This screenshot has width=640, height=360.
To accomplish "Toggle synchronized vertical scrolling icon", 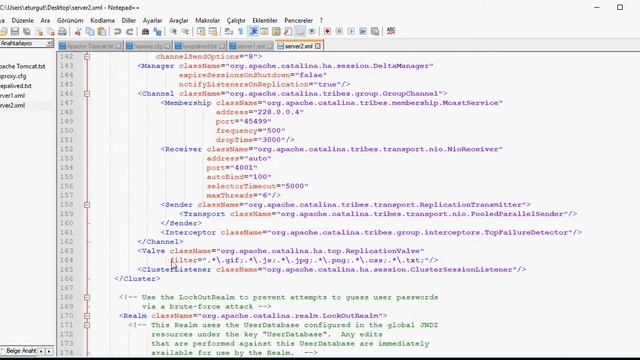I will [201, 31].
